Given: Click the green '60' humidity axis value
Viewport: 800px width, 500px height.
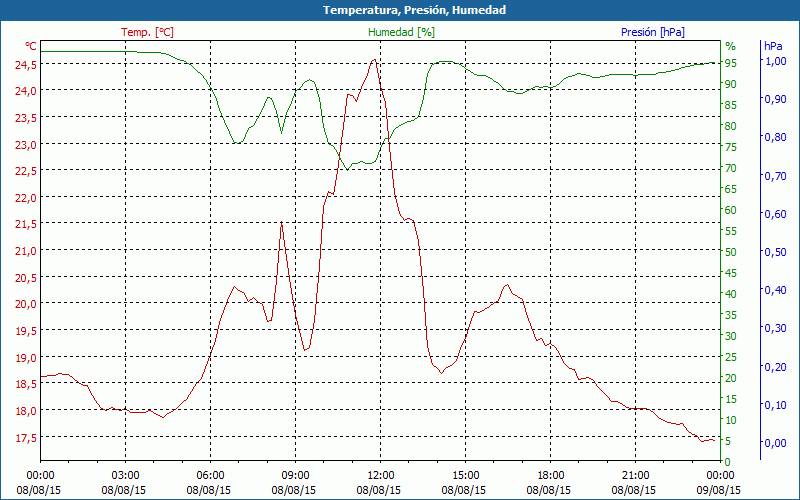Looking at the screenshot, I should pos(731,210).
